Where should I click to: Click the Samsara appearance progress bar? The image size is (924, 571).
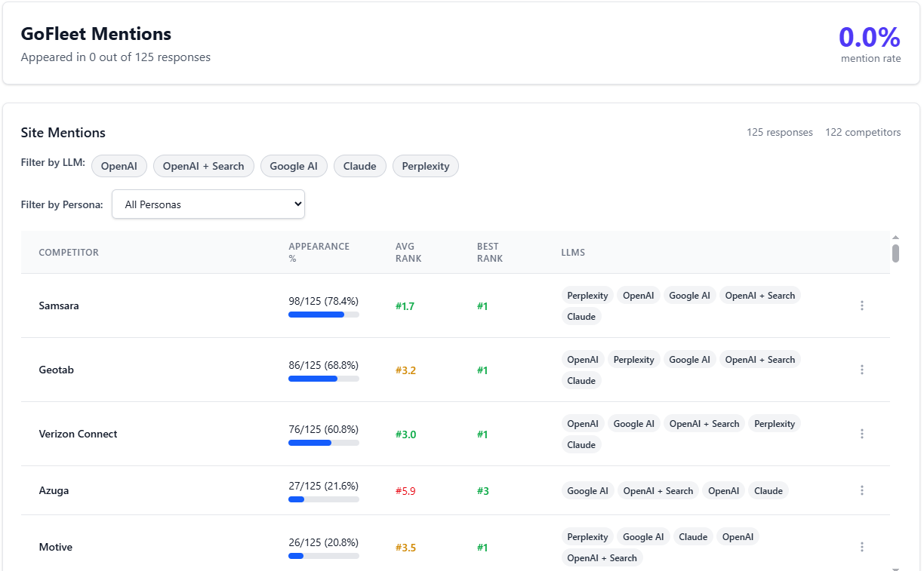(x=324, y=315)
